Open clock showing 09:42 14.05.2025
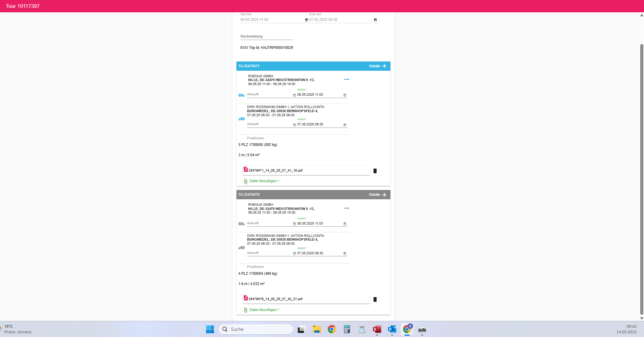Screen dimensions: 644x337 (x=626, y=329)
